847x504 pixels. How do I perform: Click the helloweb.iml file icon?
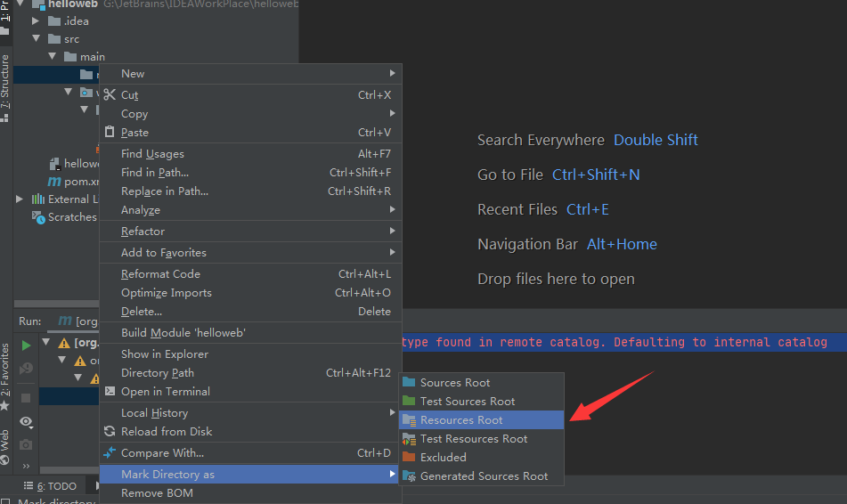54,164
